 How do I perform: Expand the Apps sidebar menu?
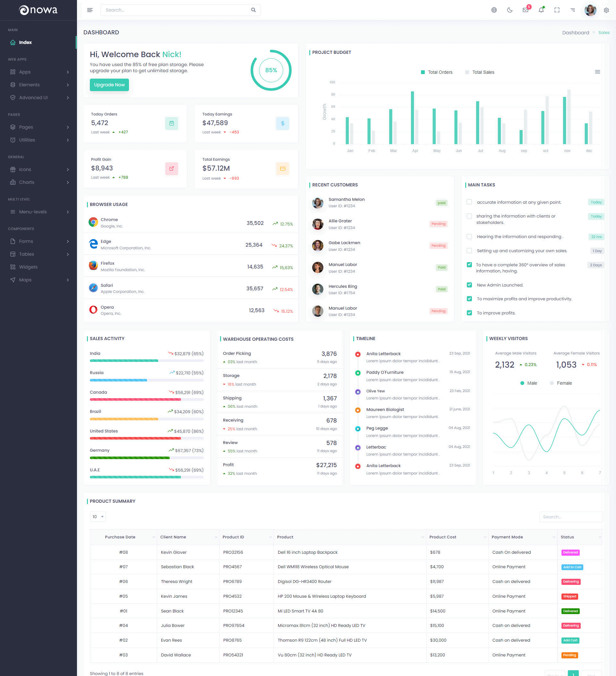pyautogui.click(x=39, y=72)
